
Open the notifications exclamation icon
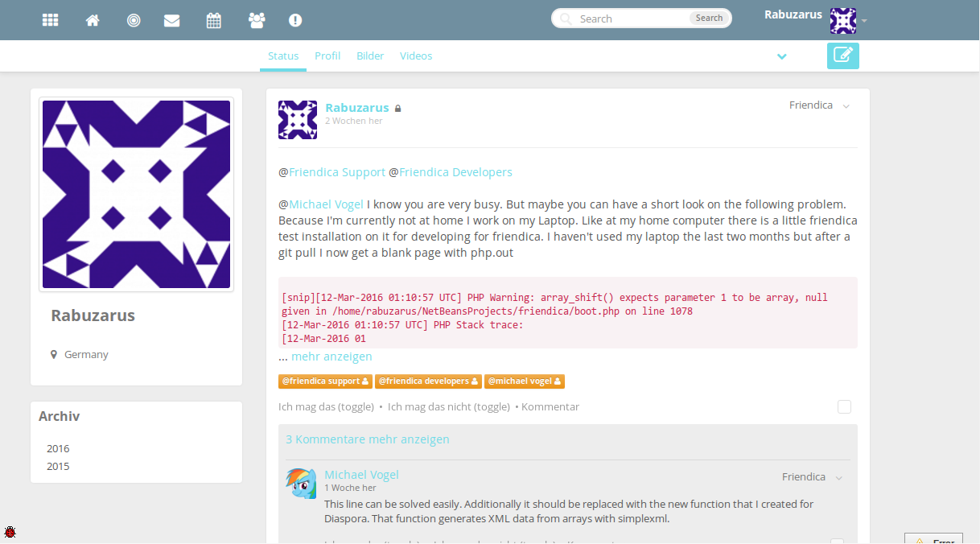(295, 20)
